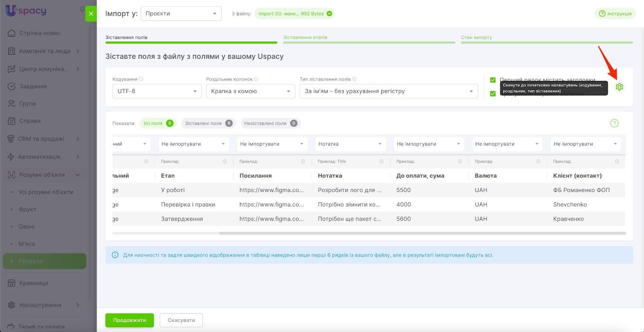The image size is (644, 332).
Task: Open the green help question mark icon
Action: 614,123
